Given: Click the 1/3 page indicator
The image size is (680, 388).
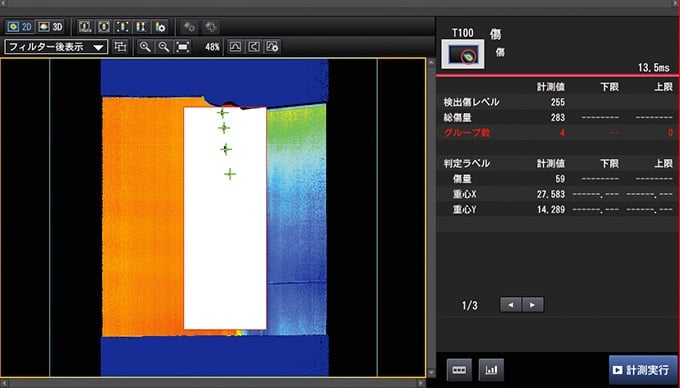Looking at the screenshot, I should tap(470, 306).
